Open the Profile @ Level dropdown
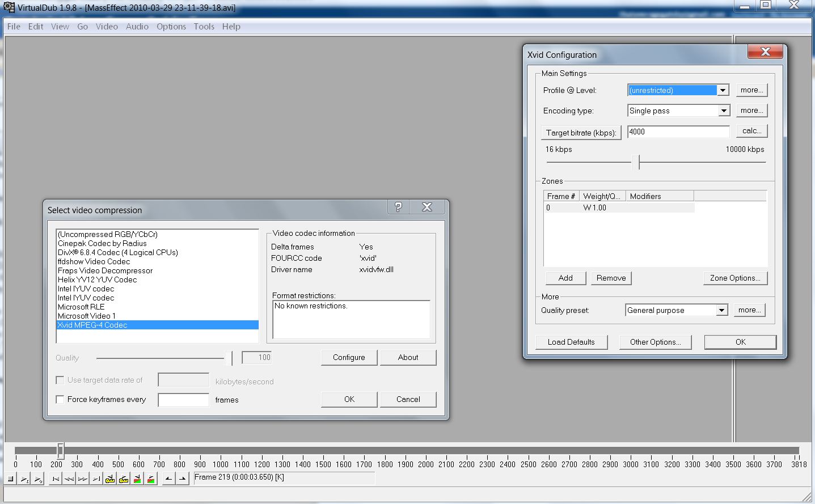This screenshot has width=815, height=504. tap(723, 90)
